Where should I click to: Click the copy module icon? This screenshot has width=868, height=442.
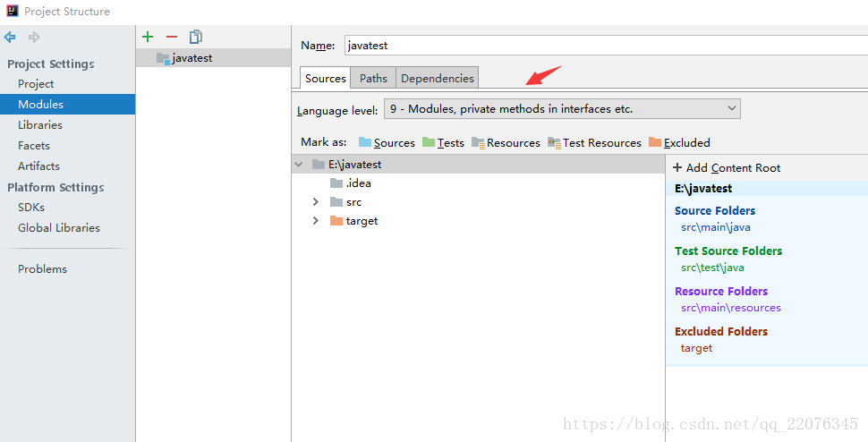[195, 37]
